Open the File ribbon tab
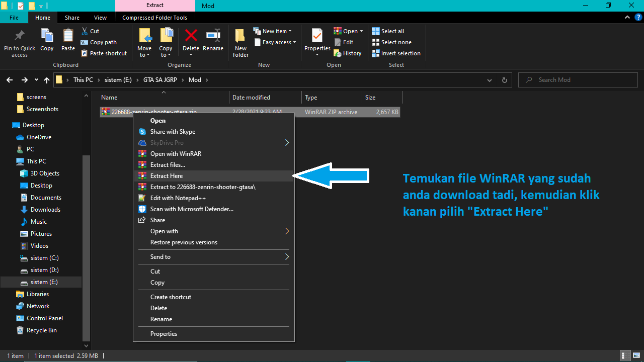 click(x=14, y=18)
